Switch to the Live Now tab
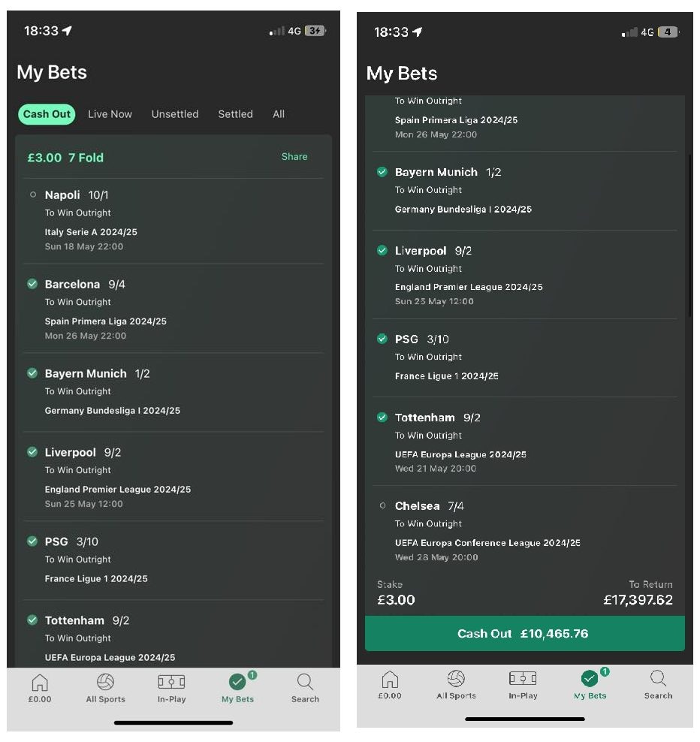Image resolution: width=700 pixels, height=742 pixels. pyautogui.click(x=110, y=114)
